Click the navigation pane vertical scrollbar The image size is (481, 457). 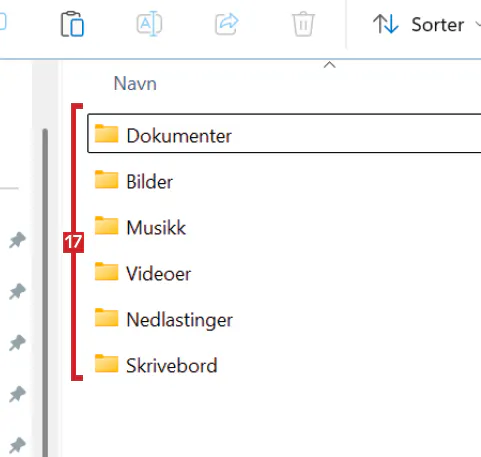tap(45, 293)
